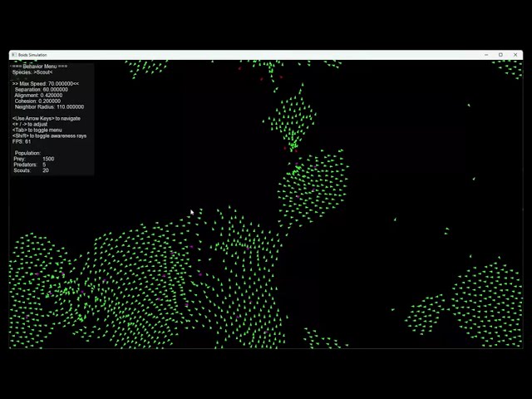The height and width of the screenshot is (399, 532).
Task: Select the 'Neighbor Radius: 110.000000' entry
Action: click(49, 107)
